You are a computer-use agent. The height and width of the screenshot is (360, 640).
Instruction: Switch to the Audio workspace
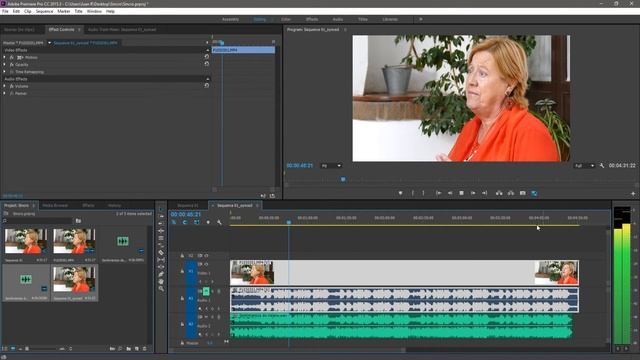click(338, 19)
